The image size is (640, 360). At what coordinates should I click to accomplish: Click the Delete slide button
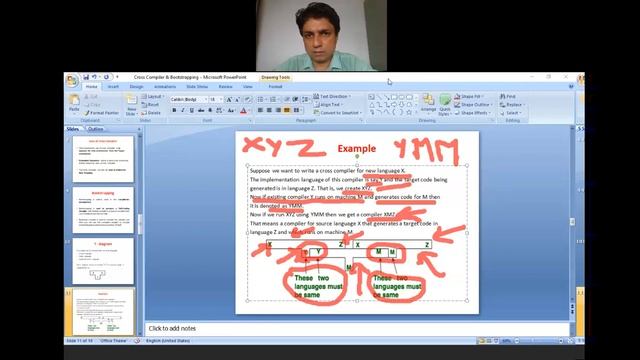click(x=151, y=113)
